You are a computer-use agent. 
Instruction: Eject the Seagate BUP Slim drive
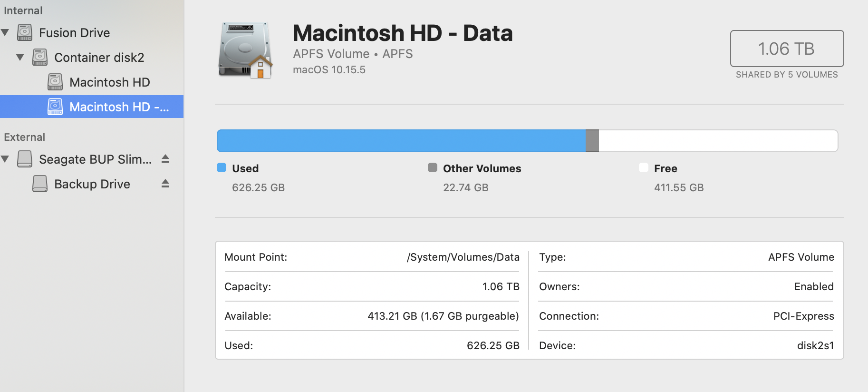(165, 158)
